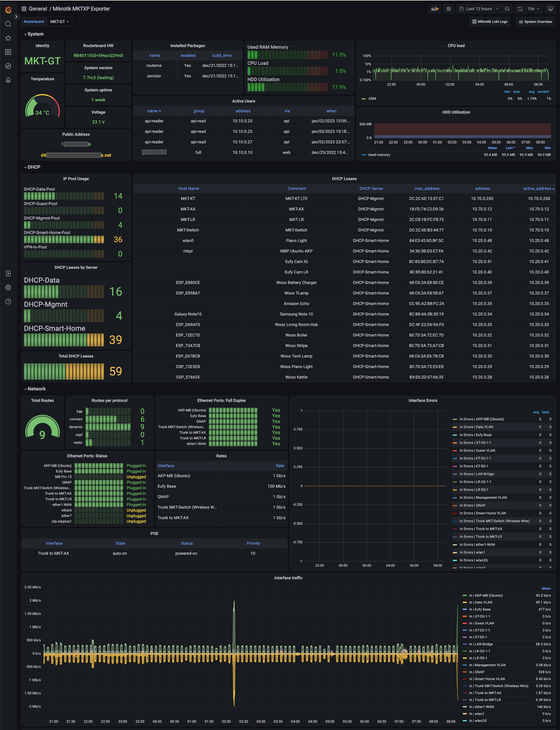Open the 10s refresh interval dropdown
This screenshot has height=730, width=560.
click(x=533, y=9)
